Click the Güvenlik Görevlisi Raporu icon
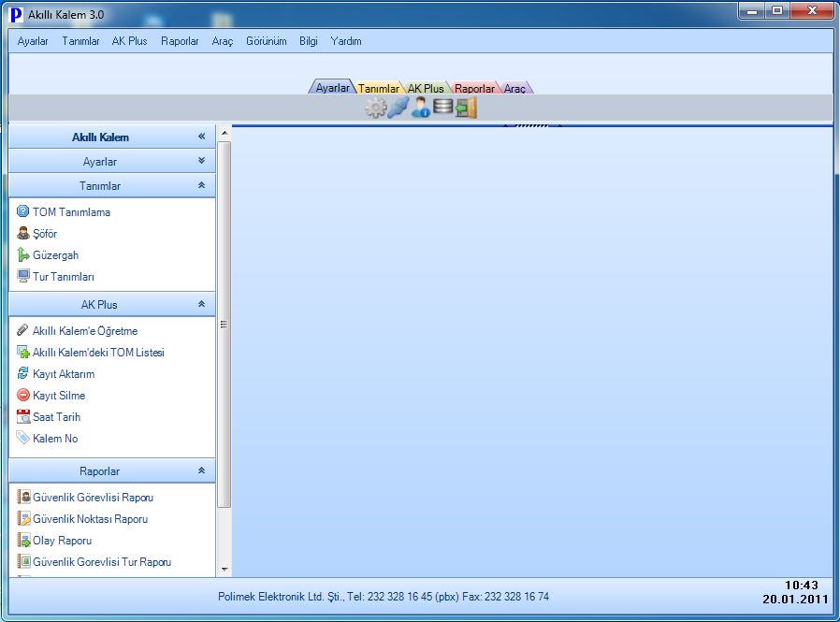 pos(23,498)
